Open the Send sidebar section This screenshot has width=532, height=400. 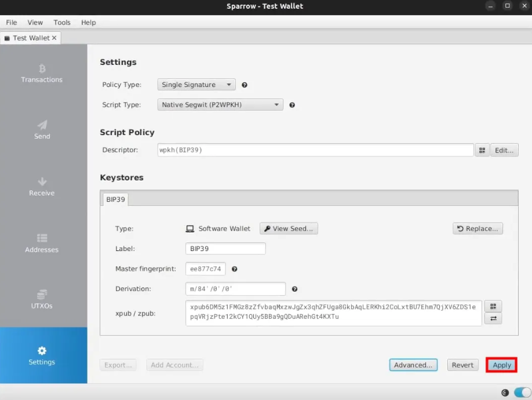[x=42, y=130]
